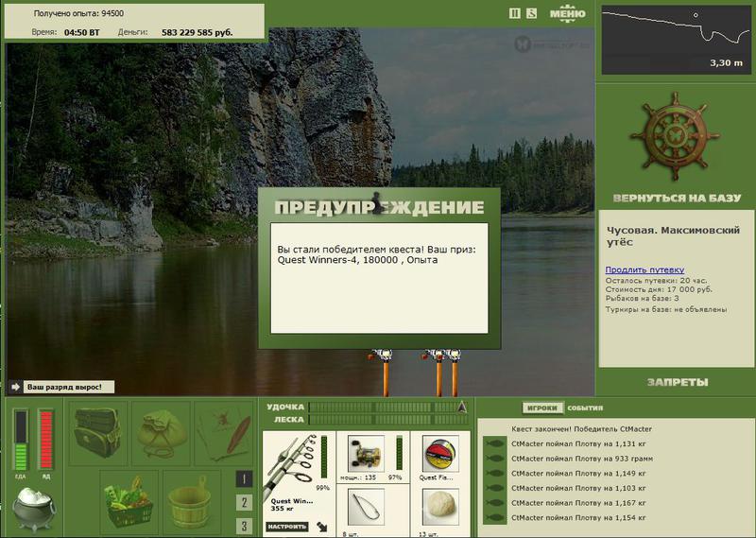
Task: Switch to the СОБЫТИЯ tab
Action: pos(585,408)
